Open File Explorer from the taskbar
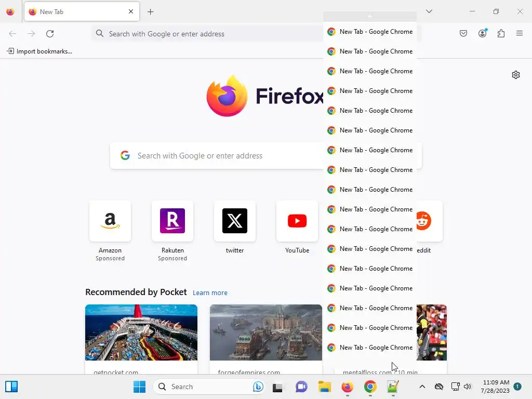 click(324, 387)
